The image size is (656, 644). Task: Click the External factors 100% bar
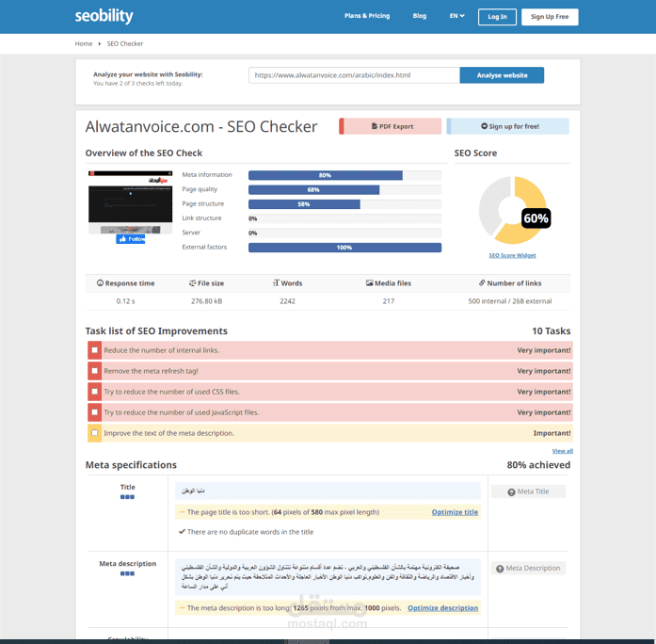(344, 248)
